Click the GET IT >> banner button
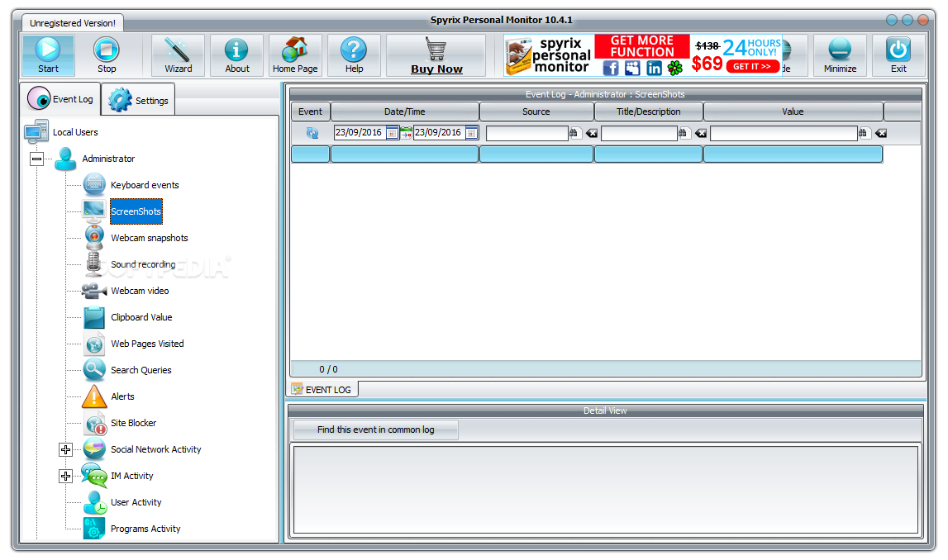The height and width of the screenshot is (560, 948). click(752, 66)
